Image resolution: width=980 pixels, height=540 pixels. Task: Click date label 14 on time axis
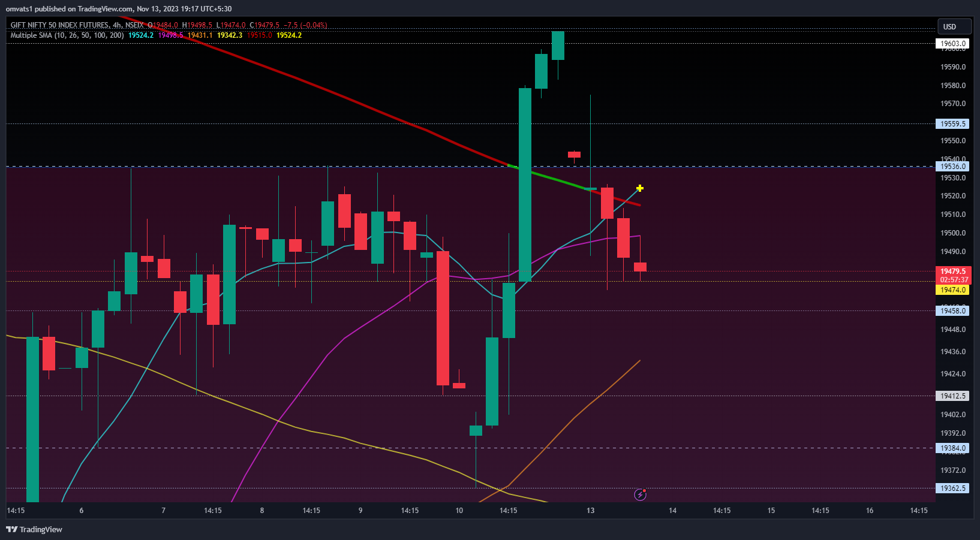pyautogui.click(x=673, y=511)
